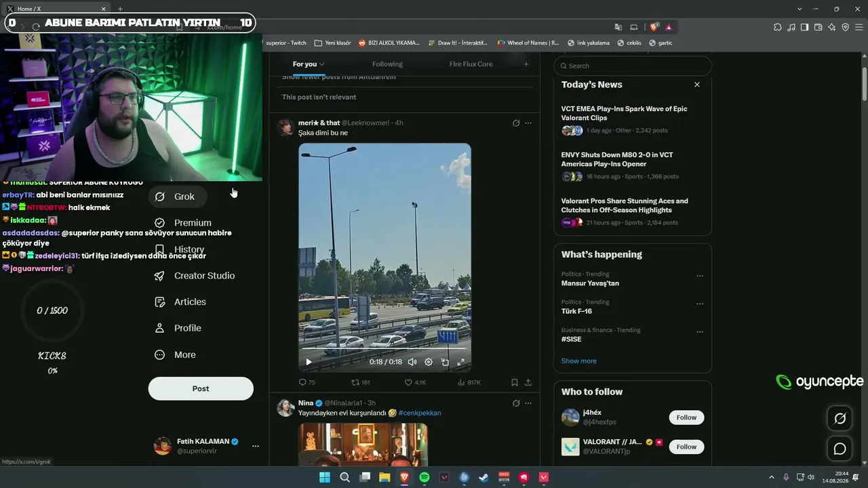Play the meri★ & that post video
The width and height of the screenshot is (868, 488).
pos(309,362)
